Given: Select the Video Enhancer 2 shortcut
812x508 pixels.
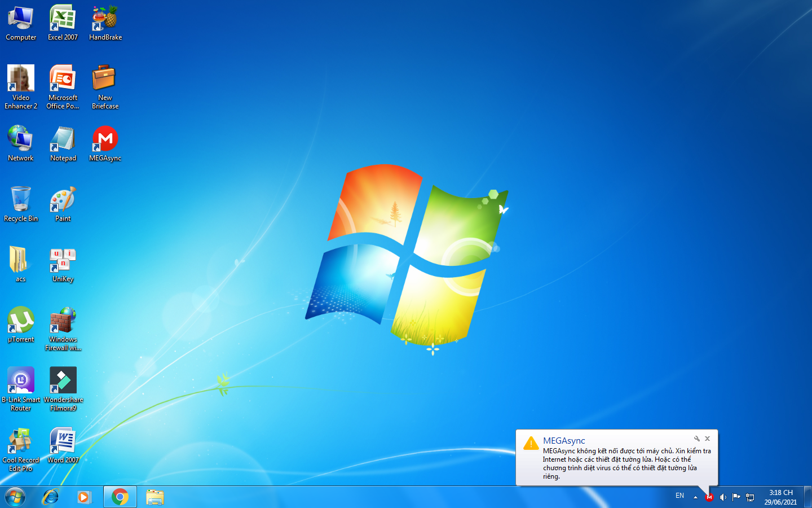Looking at the screenshot, I should point(21,87).
